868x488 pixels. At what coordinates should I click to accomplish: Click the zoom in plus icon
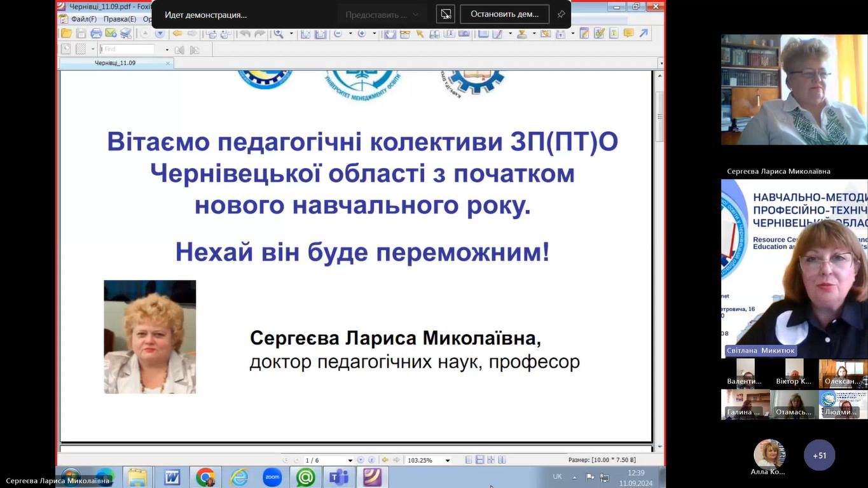[362, 34]
